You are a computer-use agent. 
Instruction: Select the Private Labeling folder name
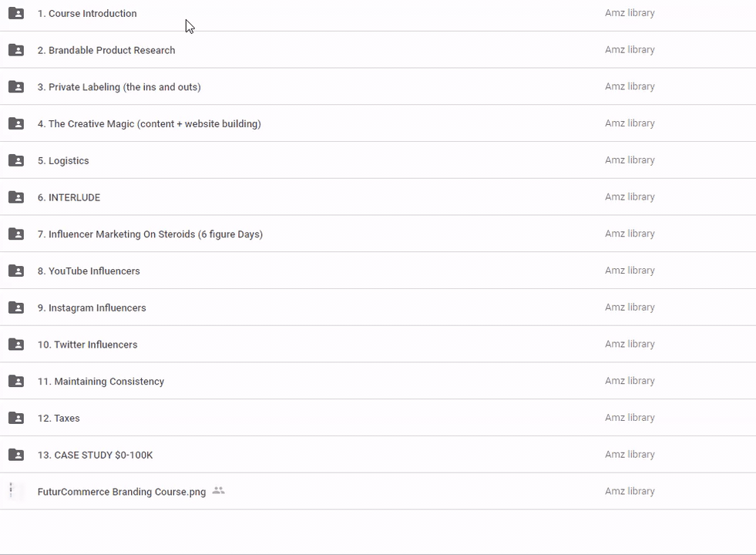[119, 87]
